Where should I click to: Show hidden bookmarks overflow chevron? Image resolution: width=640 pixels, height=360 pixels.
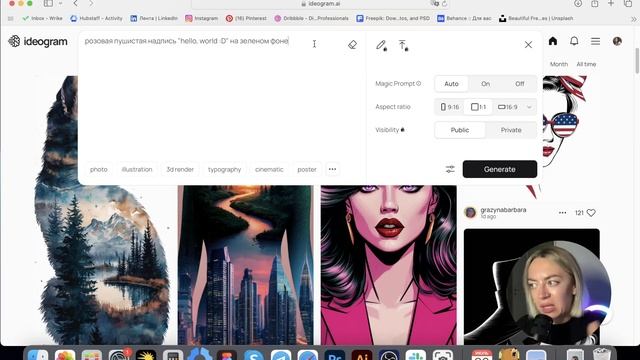(x=633, y=19)
